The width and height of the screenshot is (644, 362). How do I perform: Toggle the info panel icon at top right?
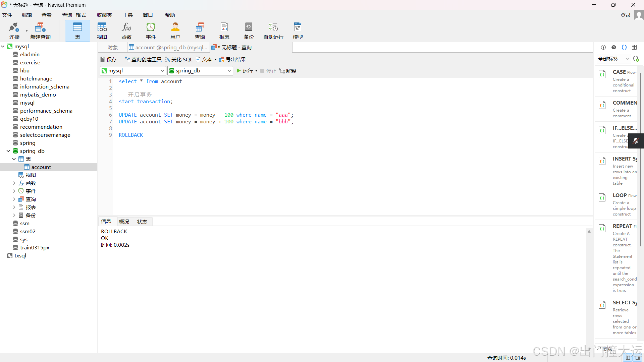tap(603, 47)
